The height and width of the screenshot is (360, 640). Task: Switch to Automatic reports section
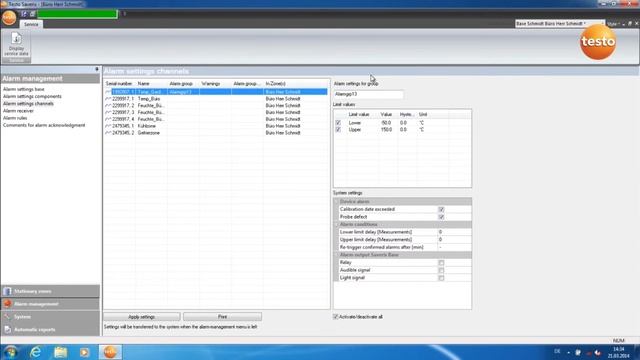pyautogui.click(x=50, y=329)
